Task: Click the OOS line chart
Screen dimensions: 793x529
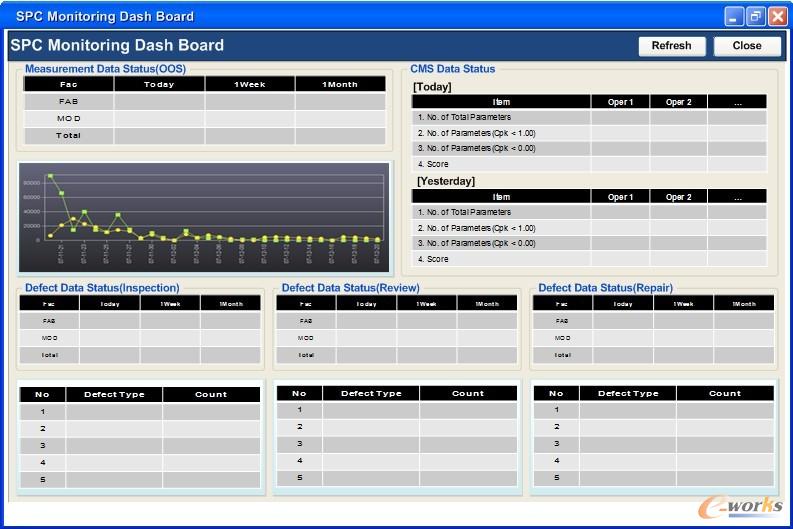Action: (x=204, y=216)
